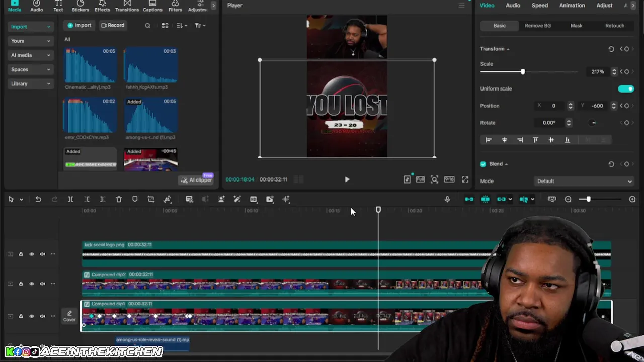Click the Crop tool icon
The image size is (644, 362).
click(x=151, y=199)
